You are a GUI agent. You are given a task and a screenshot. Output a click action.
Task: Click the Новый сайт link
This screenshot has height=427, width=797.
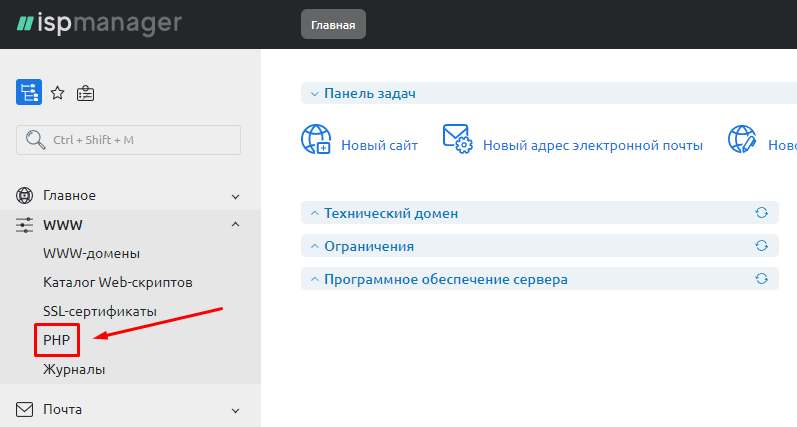point(379,145)
